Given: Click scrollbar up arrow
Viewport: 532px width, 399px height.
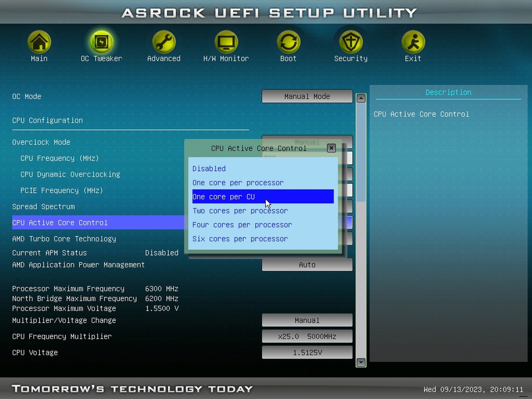Looking at the screenshot, I should click(x=361, y=98).
